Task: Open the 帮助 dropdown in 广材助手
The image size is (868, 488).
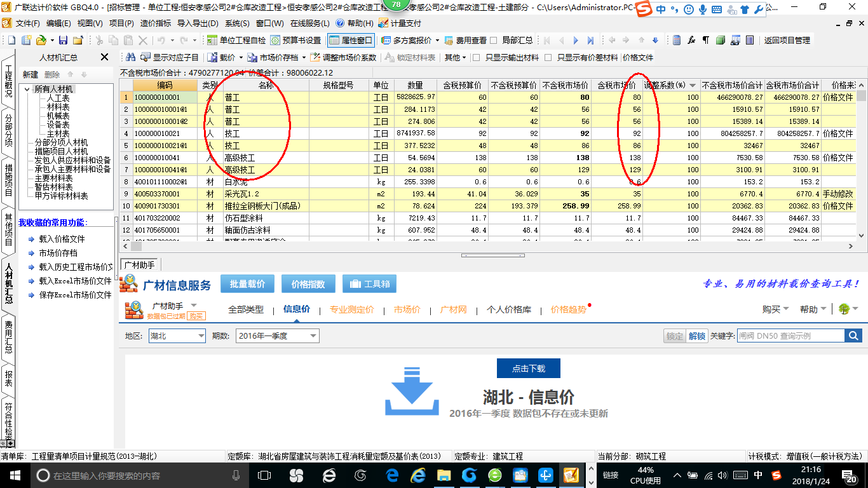Action: 813,309
